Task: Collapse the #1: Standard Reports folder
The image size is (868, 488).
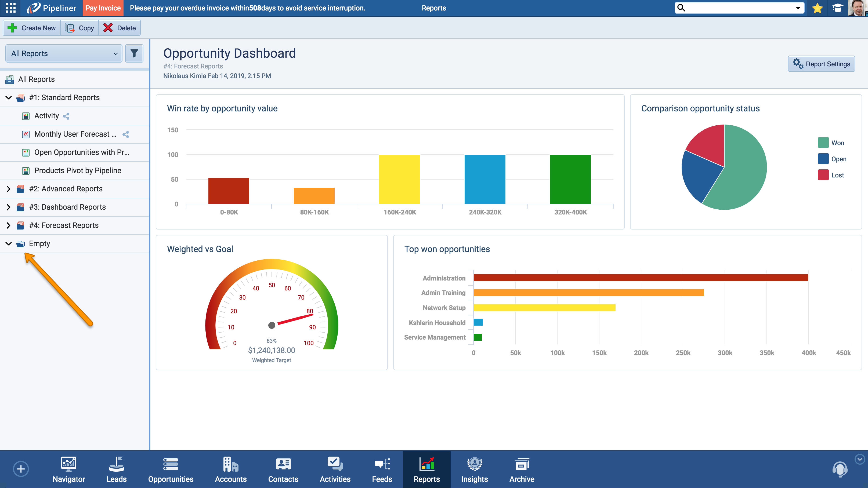Action: click(9, 98)
